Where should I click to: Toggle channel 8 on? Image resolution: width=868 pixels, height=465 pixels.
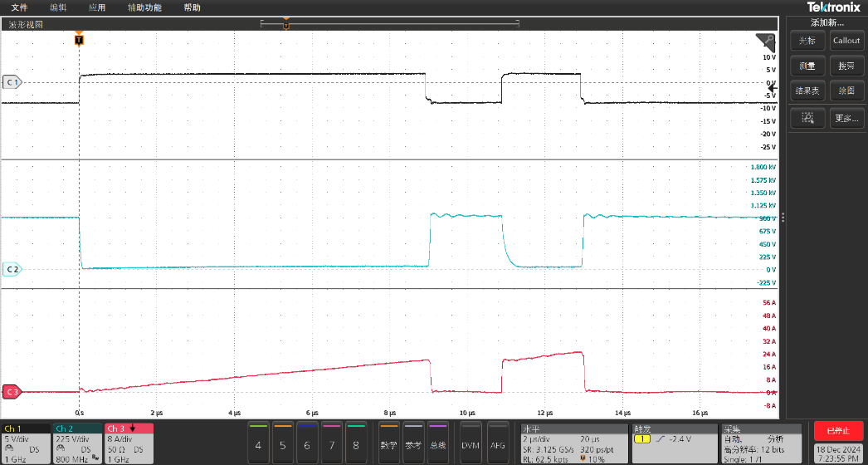355,446
